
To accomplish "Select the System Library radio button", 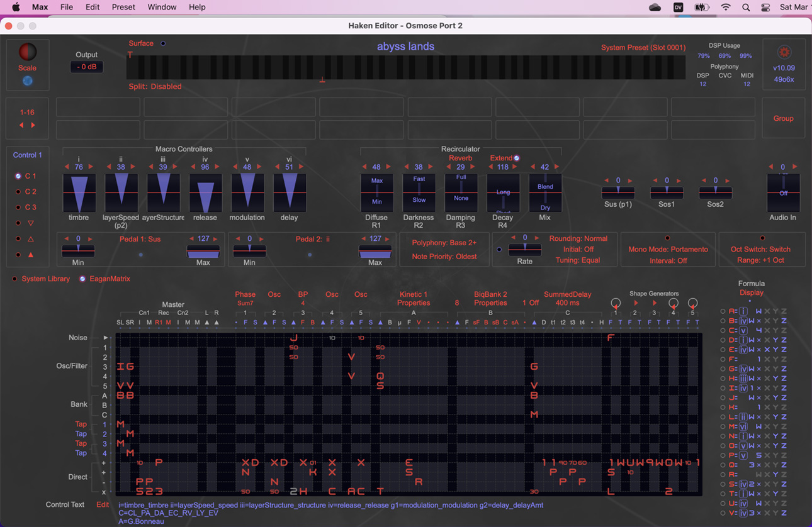I will click(14, 279).
